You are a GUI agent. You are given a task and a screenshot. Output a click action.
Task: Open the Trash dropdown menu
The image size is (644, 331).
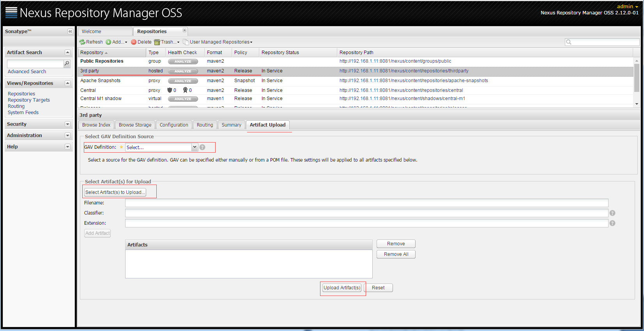(167, 42)
